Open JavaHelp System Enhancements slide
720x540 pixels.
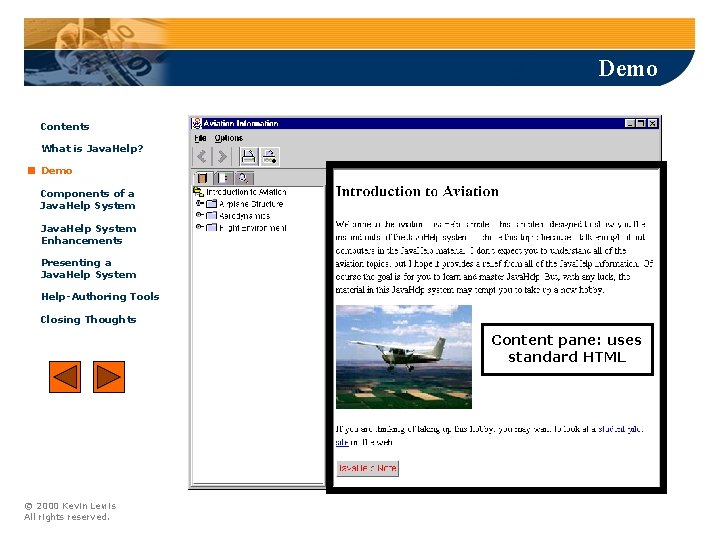point(89,234)
